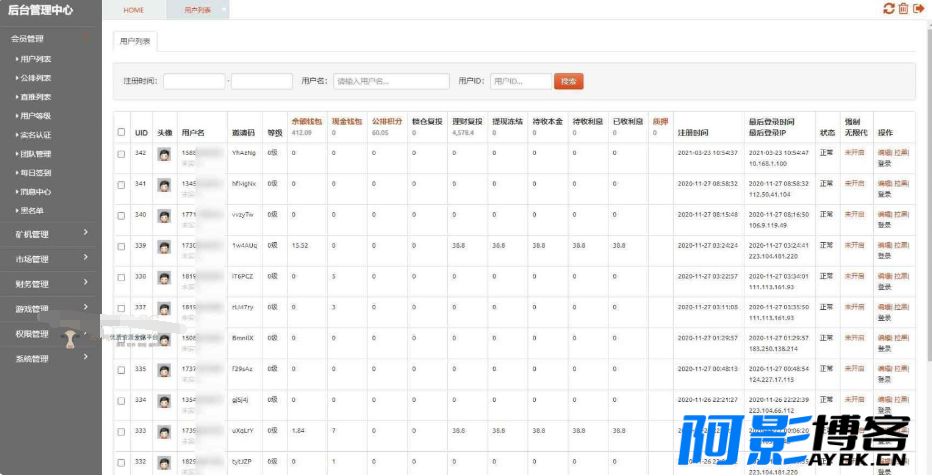Collapse the 会员管理 sidebar section

click(48, 39)
